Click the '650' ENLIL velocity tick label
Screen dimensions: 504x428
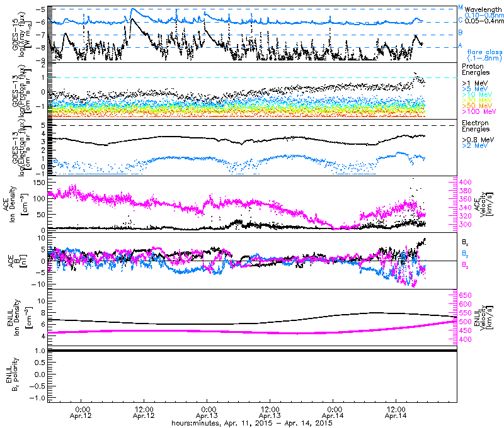pos(465,295)
